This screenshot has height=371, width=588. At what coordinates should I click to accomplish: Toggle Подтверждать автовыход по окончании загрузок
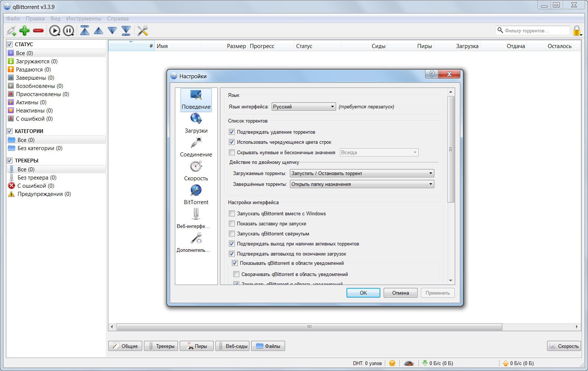tap(232, 254)
